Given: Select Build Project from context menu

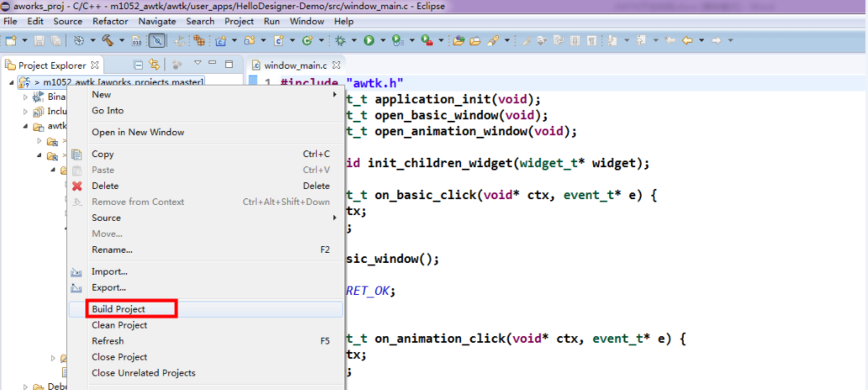Looking at the screenshot, I should point(119,309).
